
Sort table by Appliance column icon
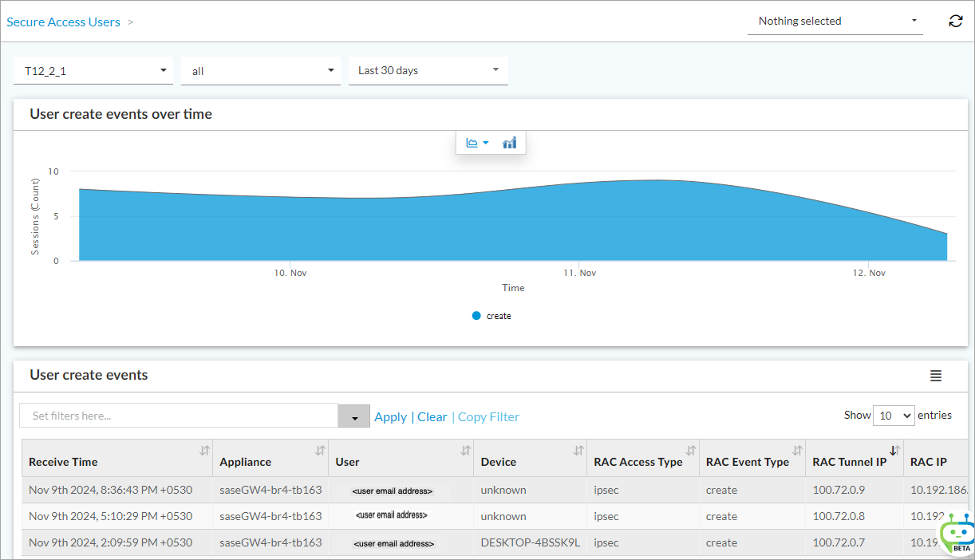tap(320, 452)
